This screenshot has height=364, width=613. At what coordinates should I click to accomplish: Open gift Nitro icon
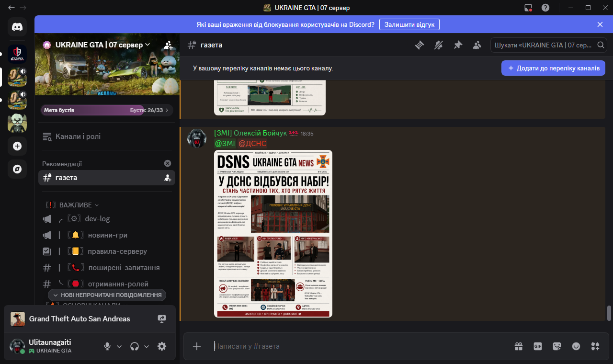click(x=519, y=346)
